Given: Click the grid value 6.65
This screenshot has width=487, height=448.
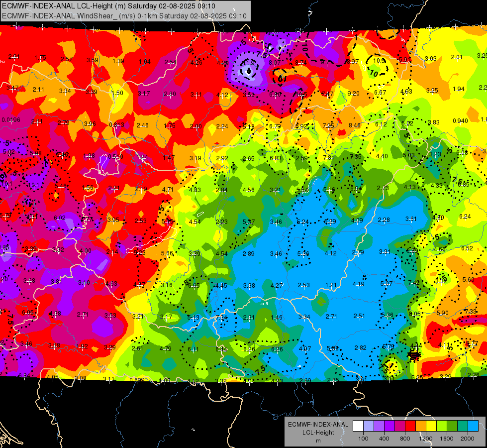Looking at the screenshot, I should click(x=194, y=285).
